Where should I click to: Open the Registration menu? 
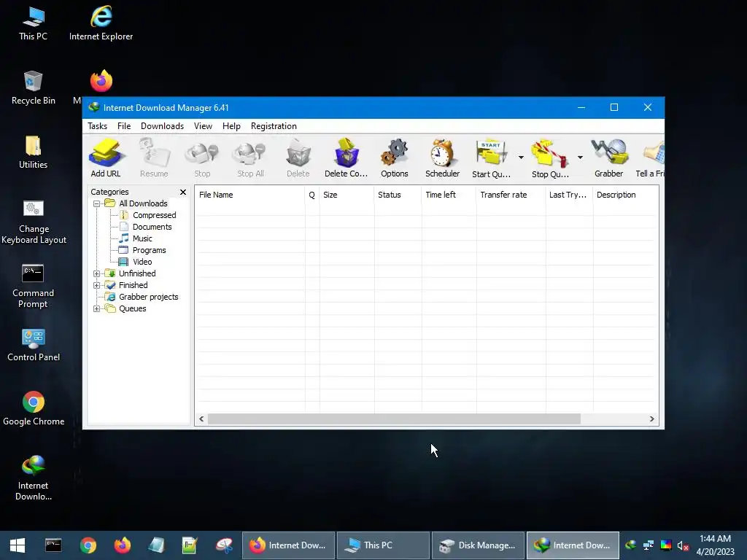pyautogui.click(x=274, y=126)
